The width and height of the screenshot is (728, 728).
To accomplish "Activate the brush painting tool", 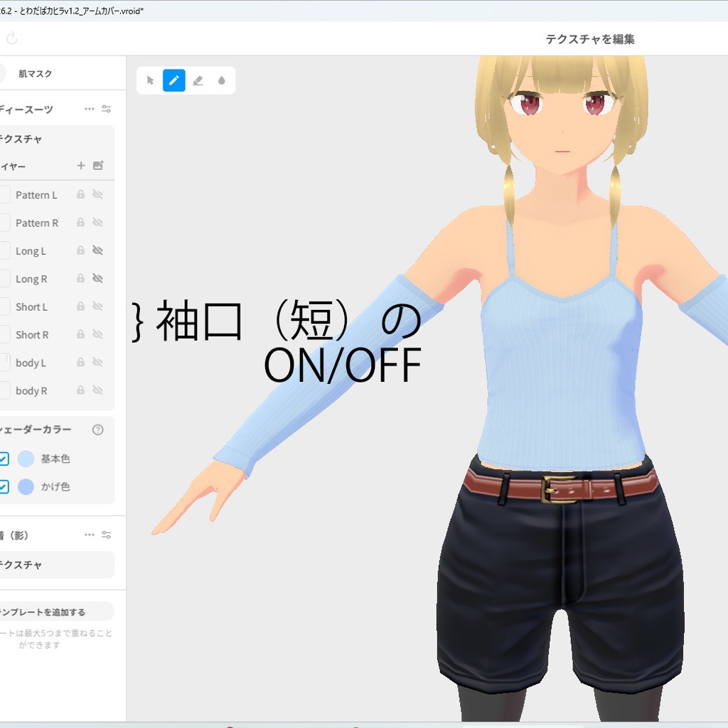I will tap(173, 80).
